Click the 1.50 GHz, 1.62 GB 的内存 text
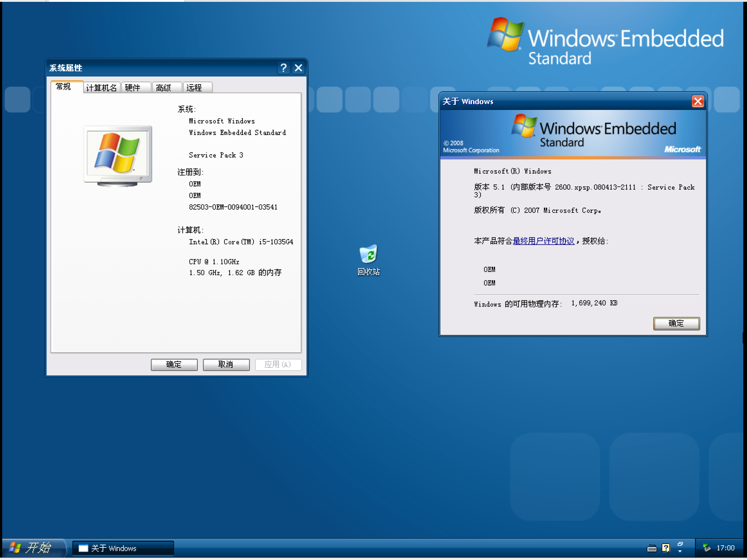This screenshot has height=560, width=747. coord(235,273)
